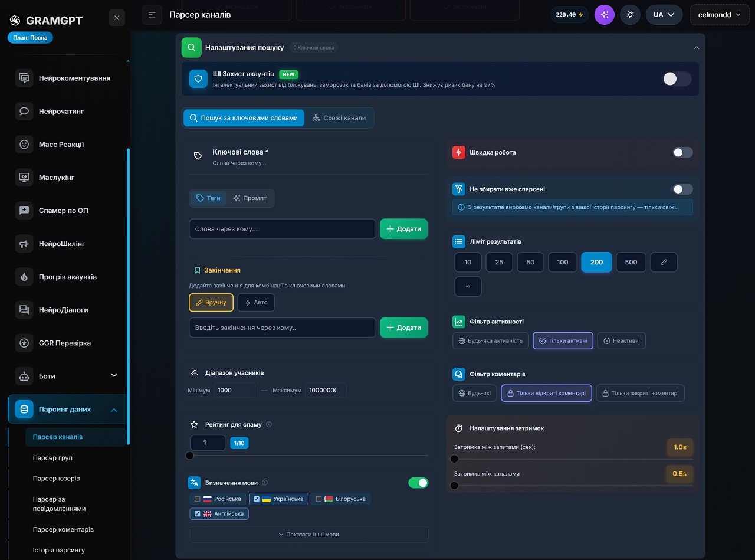Image resolution: width=755 pixels, height=560 pixels.
Task: Click the Маслукінг monitor icon
Action: click(x=24, y=177)
